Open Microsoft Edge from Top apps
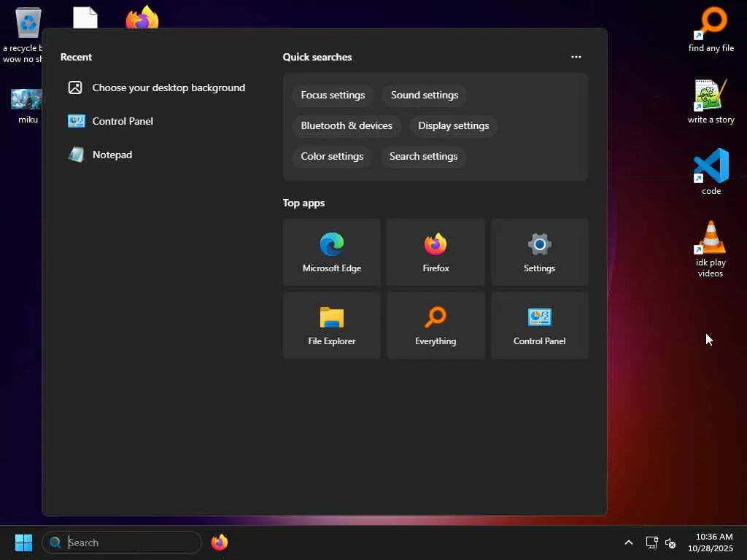 332,252
